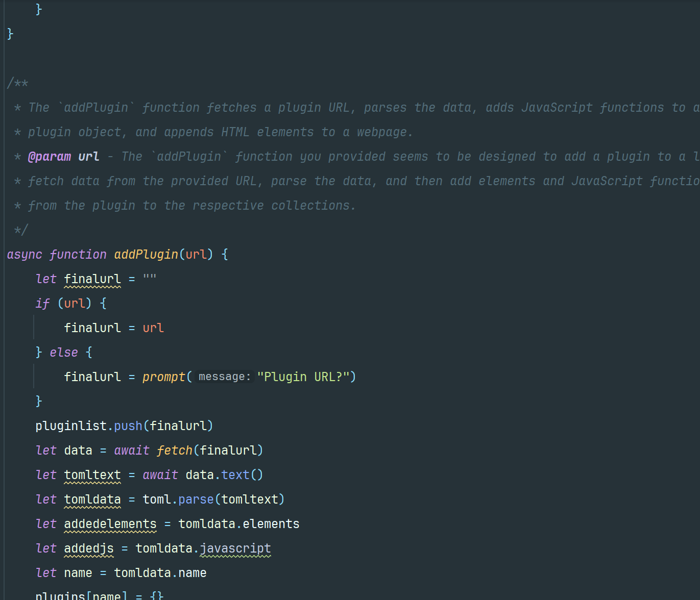Screen dimensions: 700x600
Task: Click the addPlugin function name in its declaration
Action: click(146, 254)
